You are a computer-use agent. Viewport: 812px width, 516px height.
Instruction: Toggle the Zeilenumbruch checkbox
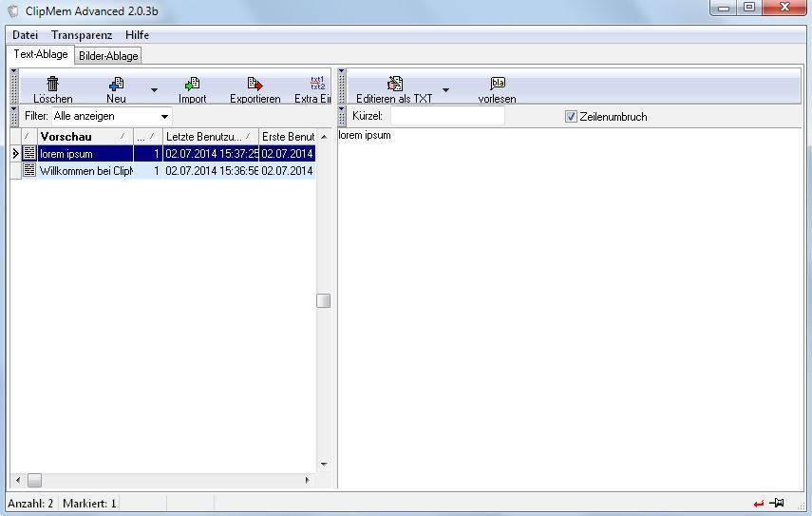(571, 117)
